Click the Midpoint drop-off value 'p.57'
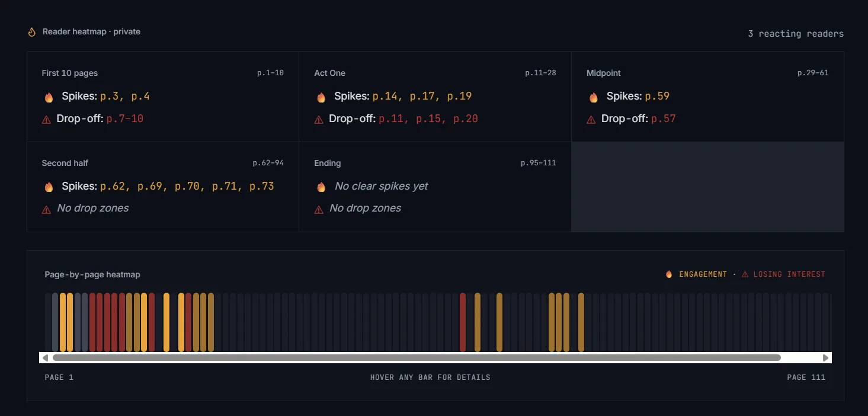 point(664,119)
